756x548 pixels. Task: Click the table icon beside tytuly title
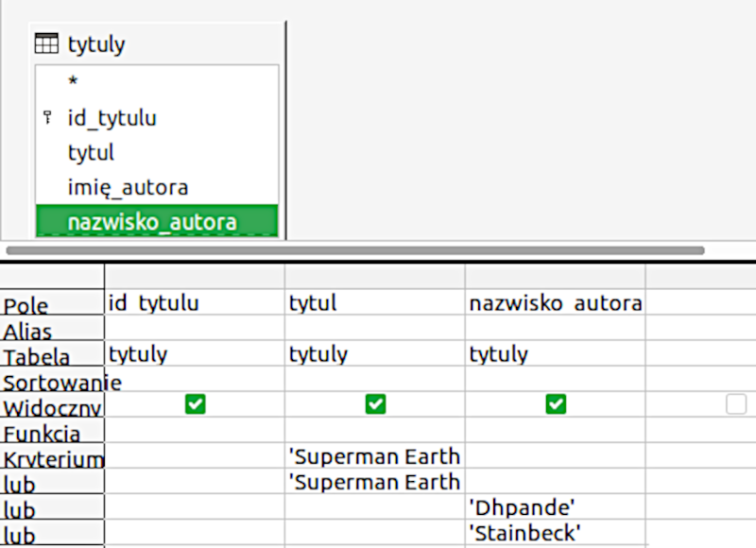(46, 43)
